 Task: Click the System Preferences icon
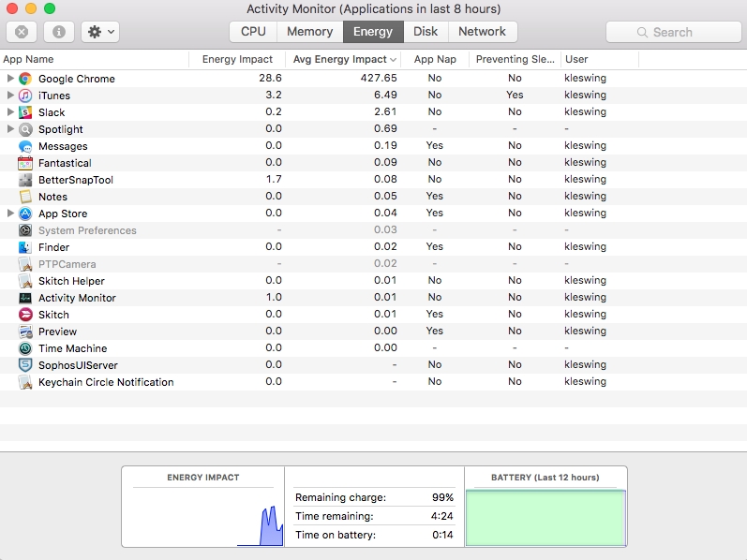[25, 230]
